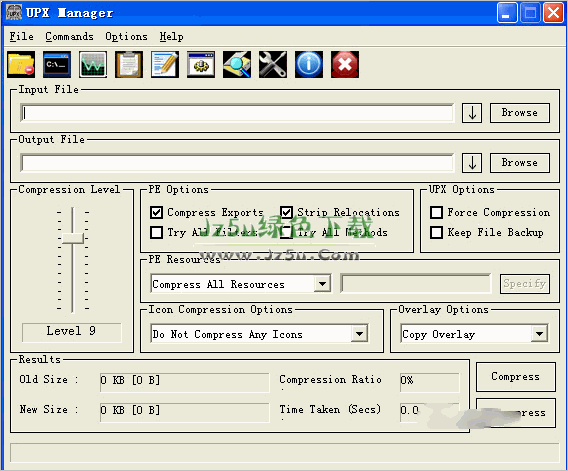Open the Options menu
Image resolution: width=568 pixels, height=471 pixels.
point(126,36)
